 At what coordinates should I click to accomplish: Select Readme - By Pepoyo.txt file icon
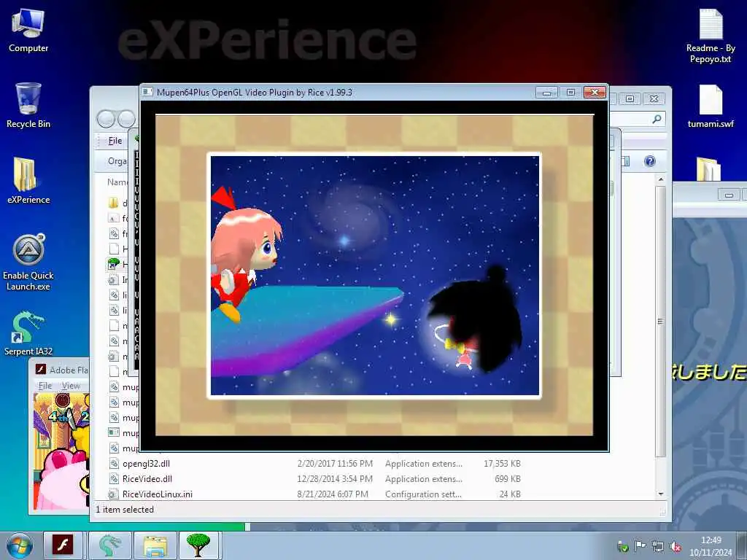711,36
